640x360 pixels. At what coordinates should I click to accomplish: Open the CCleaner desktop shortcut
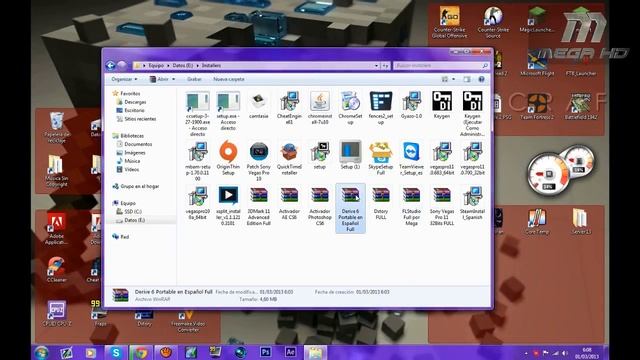(56, 270)
